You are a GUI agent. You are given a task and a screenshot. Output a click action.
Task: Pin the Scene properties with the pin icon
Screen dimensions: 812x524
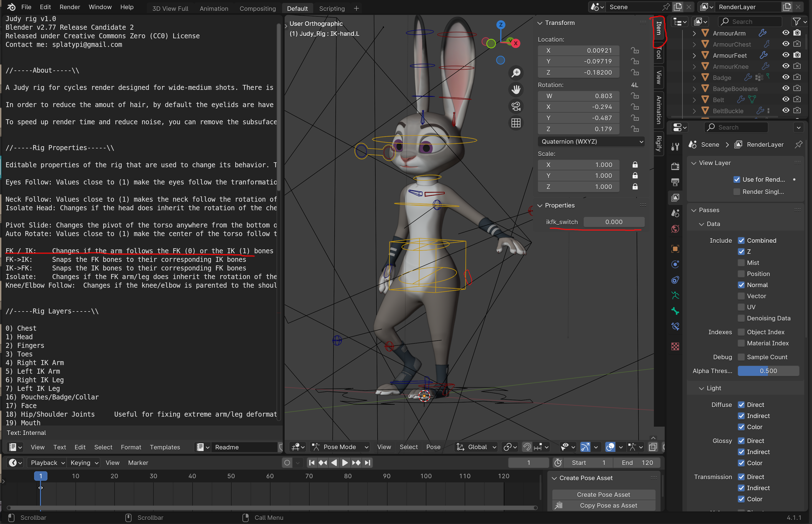point(798,145)
